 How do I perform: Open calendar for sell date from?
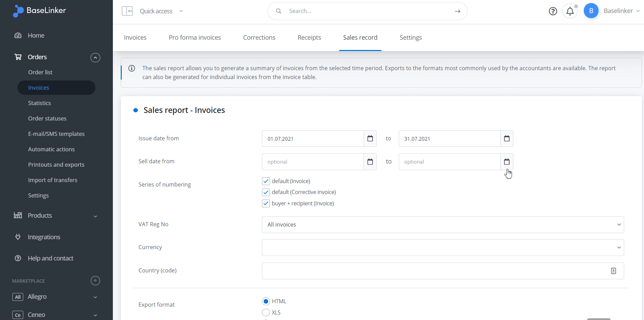tap(370, 162)
